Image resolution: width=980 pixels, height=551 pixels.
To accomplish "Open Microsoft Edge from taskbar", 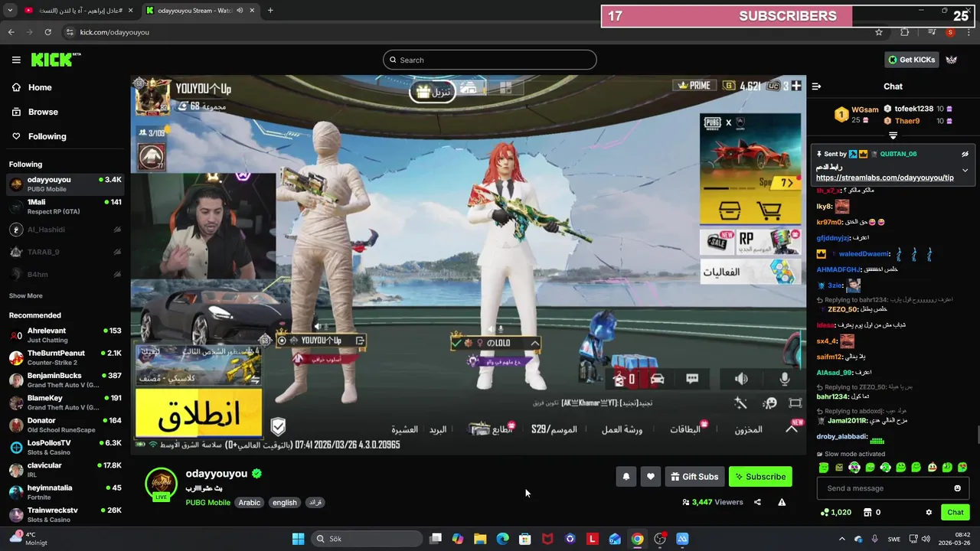I will pyautogui.click(x=502, y=539).
